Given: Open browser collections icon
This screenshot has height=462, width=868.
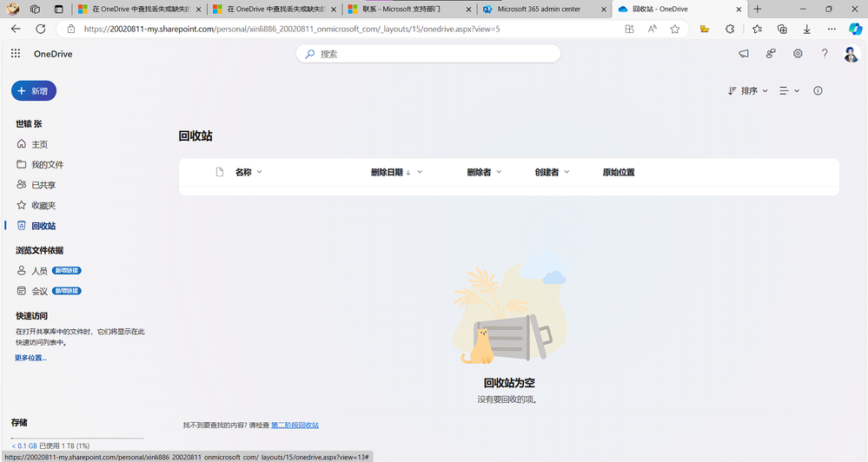Looking at the screenshot, I should coord(782,29).
